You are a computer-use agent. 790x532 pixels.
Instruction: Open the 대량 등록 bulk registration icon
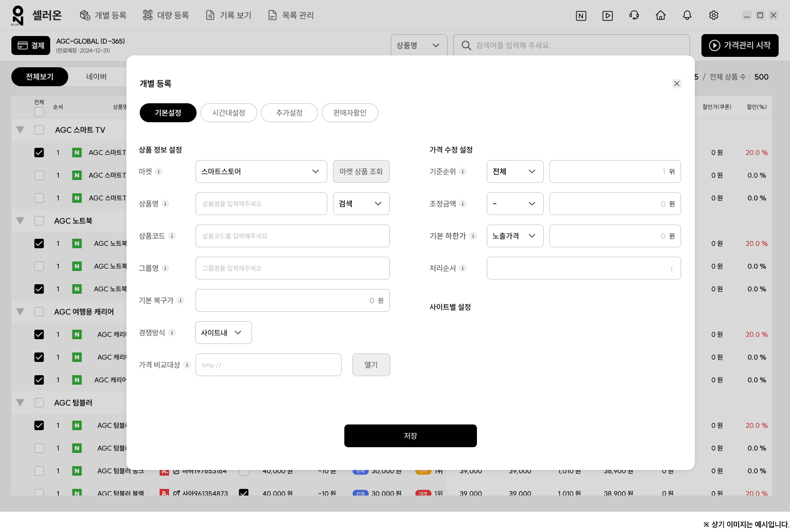(147, 15)
